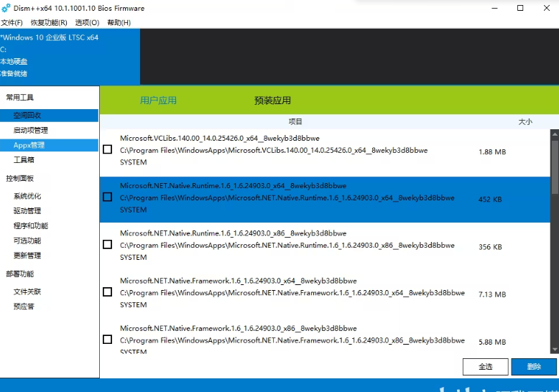The width and height of the screenshot is (559, 392).
Task: Switch to the 用户应用 tab
Action: [158, 101]
